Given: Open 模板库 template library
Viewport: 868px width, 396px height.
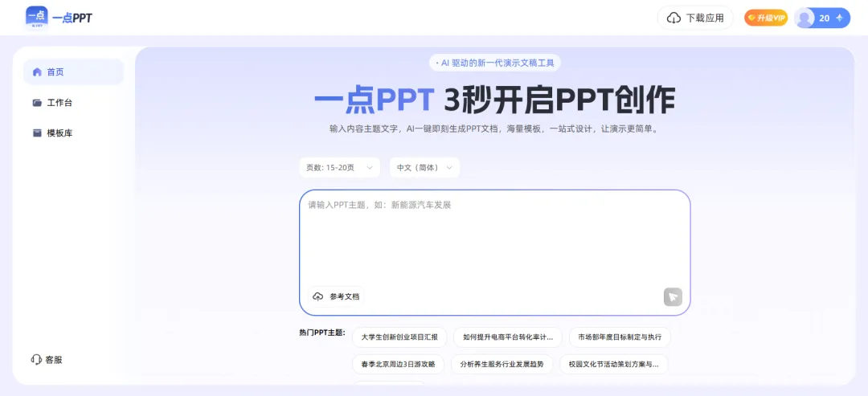Looking at the screenshot, I should [73, 133].
